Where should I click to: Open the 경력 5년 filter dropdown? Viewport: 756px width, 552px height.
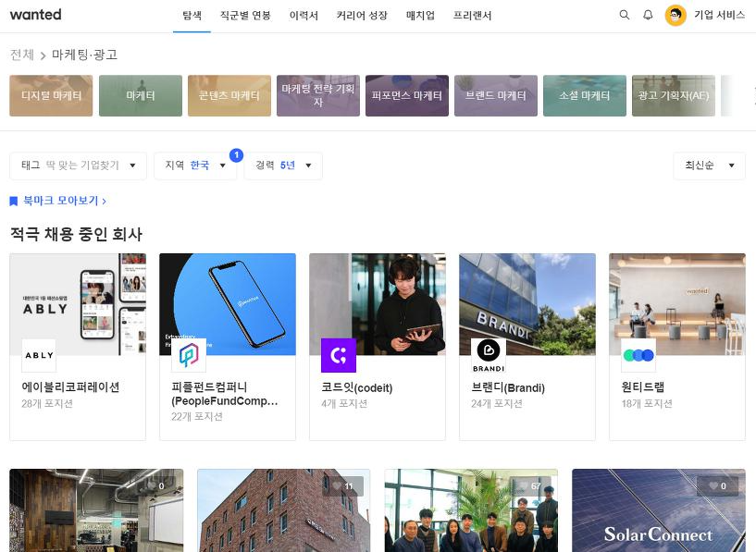click(283, 166)
